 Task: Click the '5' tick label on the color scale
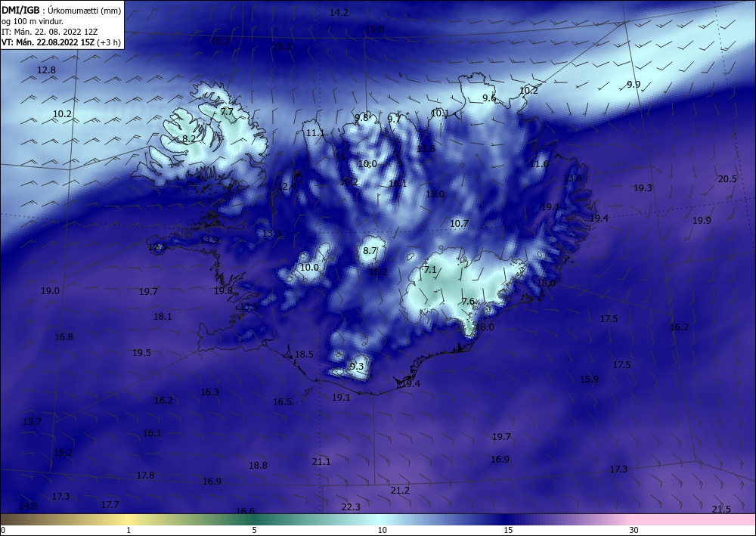click(x=254, y=531)
